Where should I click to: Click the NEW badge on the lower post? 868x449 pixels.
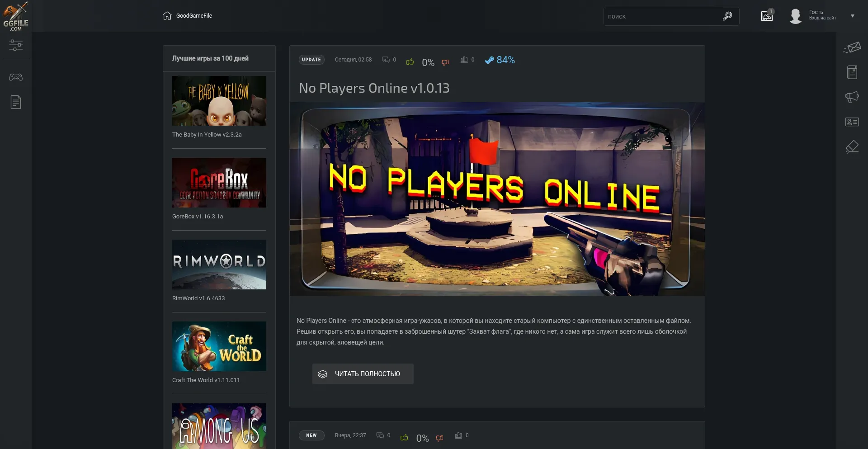(311, 435)
